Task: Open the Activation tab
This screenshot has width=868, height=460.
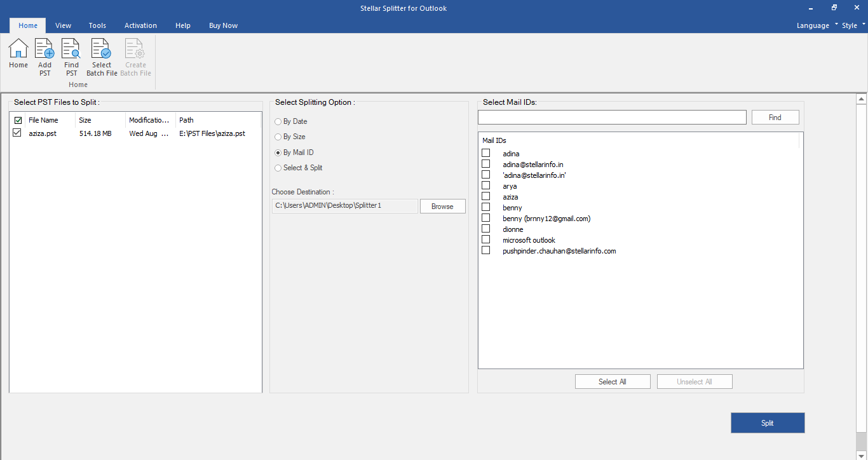Action: tap(140, 25)
